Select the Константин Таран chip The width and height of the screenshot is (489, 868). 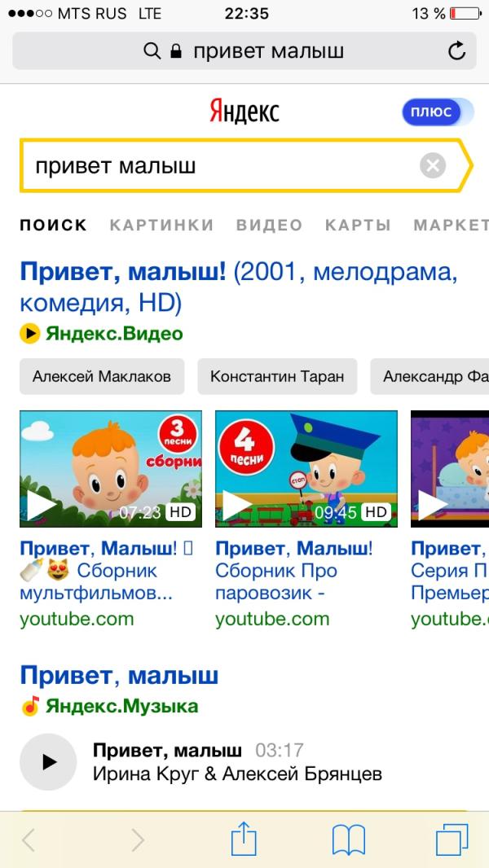point(277,376)
